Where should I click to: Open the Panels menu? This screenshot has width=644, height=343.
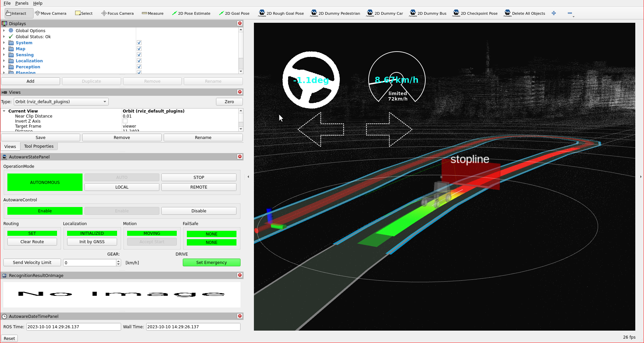coord(22,3)
